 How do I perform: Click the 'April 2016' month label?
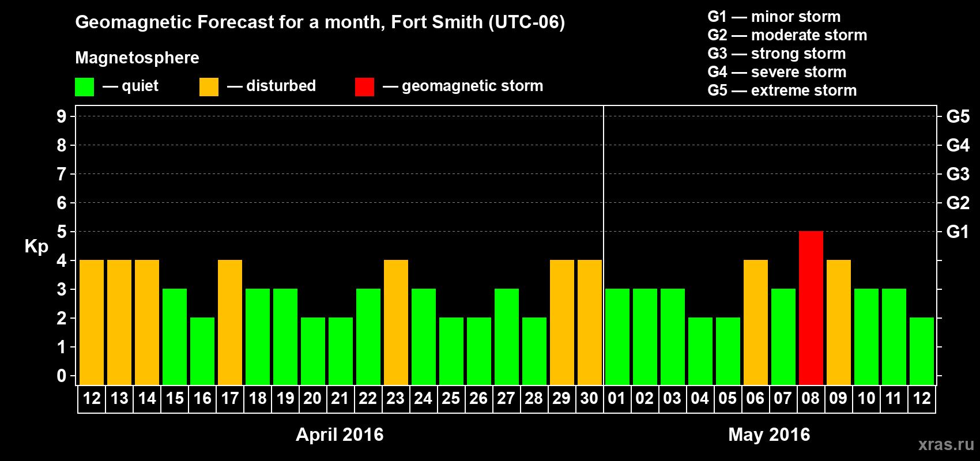340,434
